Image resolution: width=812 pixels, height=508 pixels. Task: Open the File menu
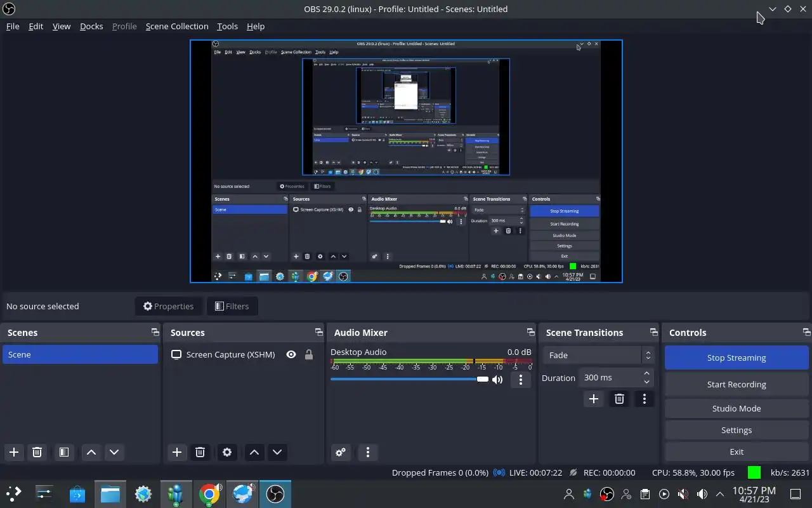click(13, 26)
